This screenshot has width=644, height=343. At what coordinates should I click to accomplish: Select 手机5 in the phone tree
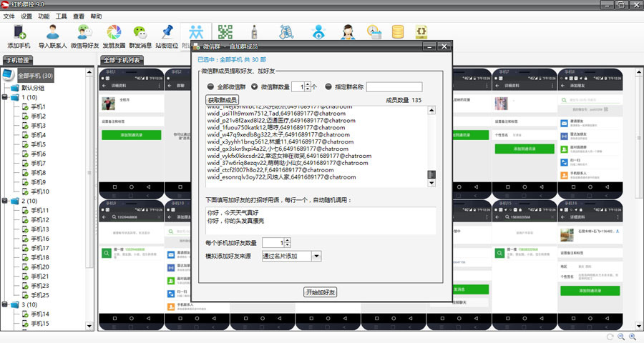point(38,144)
